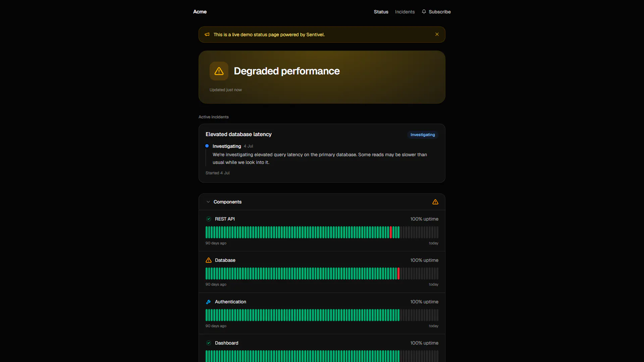Click '90 days ago' under REST API
The height and width of the screenshot is (362, 644).
tap(216, 243)
